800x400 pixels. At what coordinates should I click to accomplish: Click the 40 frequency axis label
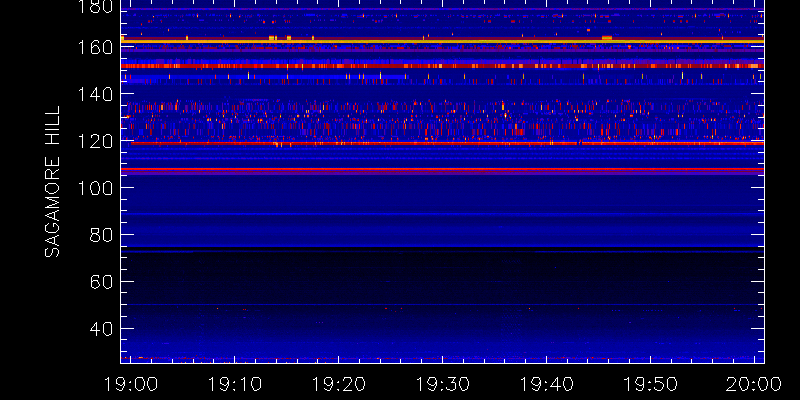tap(101, 329)
